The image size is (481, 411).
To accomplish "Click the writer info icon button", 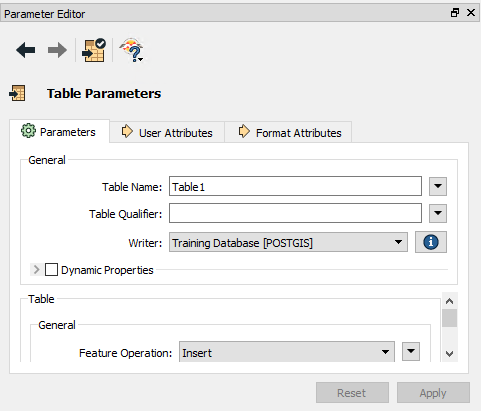I will point(431,242).
